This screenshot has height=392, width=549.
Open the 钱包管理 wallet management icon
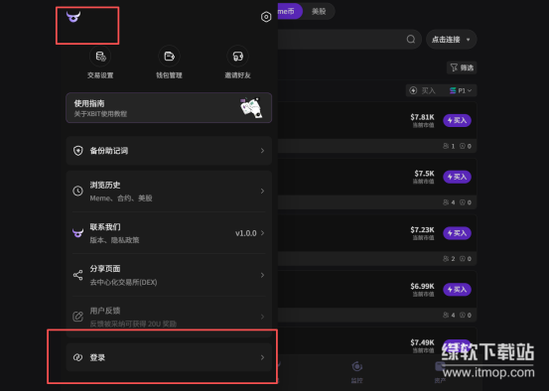point(169,57)
